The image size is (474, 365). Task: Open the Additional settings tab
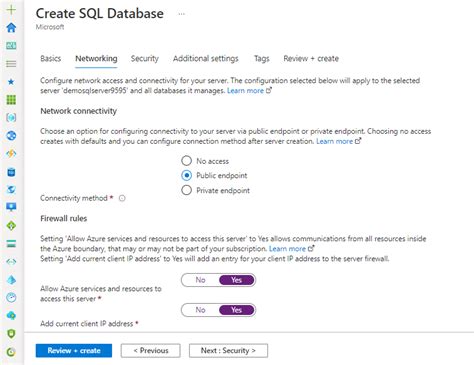point(206,59)
